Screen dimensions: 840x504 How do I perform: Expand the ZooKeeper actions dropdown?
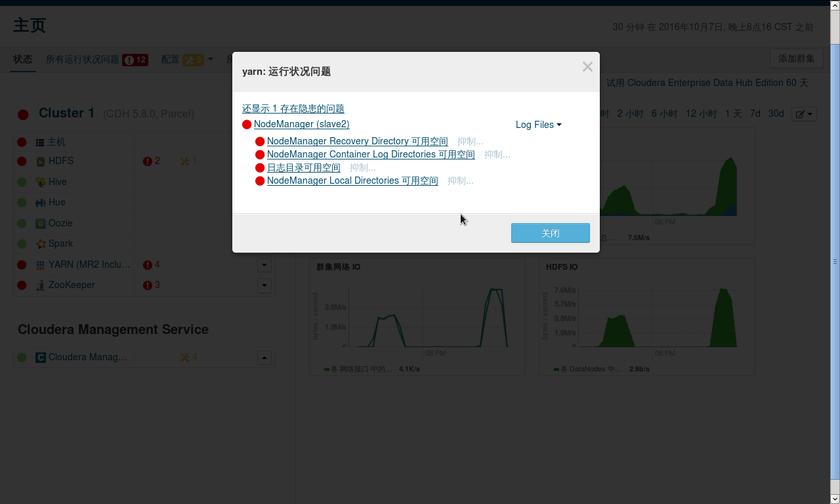264,285
